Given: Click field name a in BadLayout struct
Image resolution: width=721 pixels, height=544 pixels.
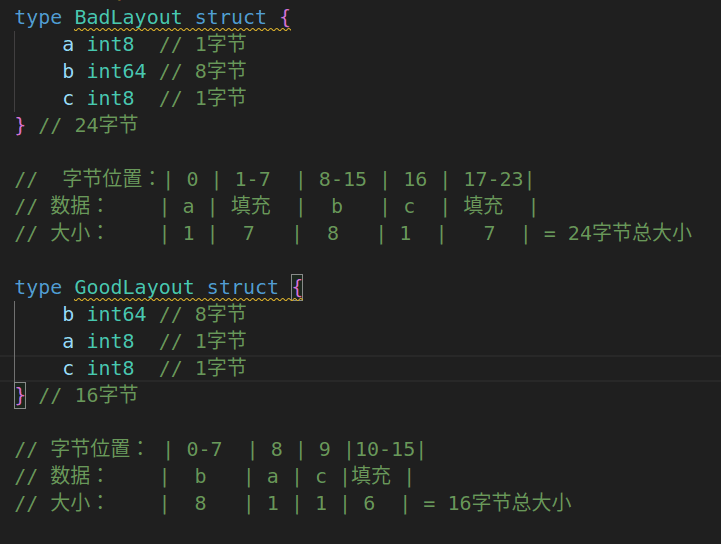Looking at the screenshot, I should (x=68, y=44).
